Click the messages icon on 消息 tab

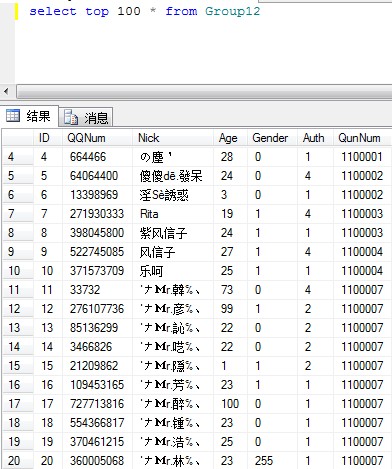pyautogui.click(x=71, y=117)
